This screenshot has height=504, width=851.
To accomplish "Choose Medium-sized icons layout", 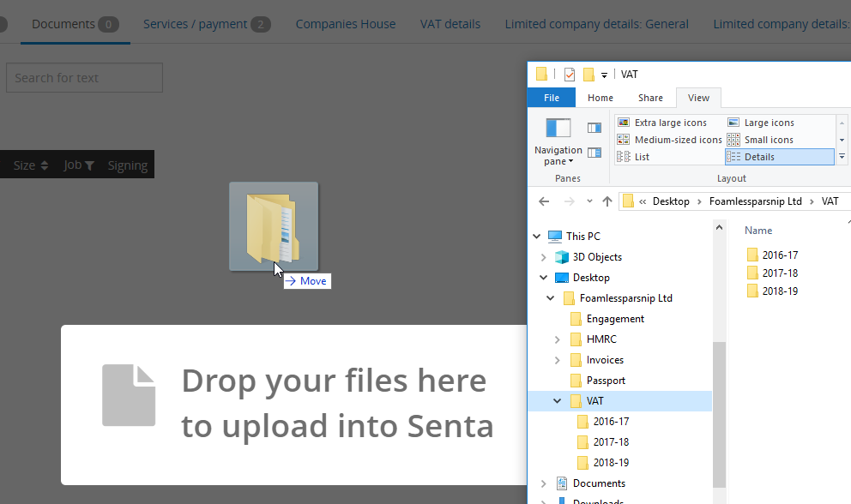I will [x=669, y=140].
